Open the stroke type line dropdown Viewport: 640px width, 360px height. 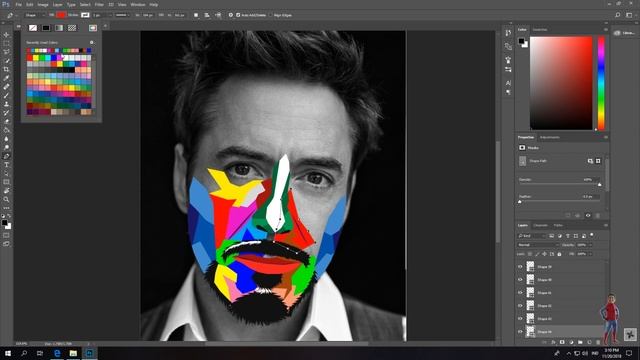tap(122, 15)
